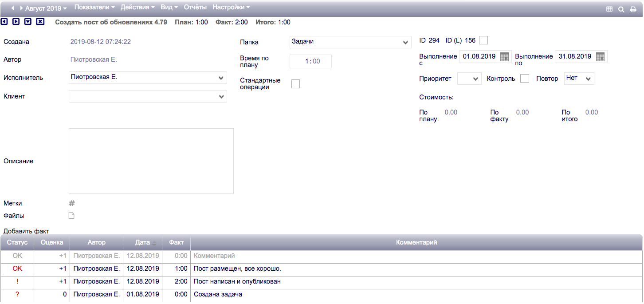Click the Факт column header
The image size is (644, 304).
[x=177, y=242]
